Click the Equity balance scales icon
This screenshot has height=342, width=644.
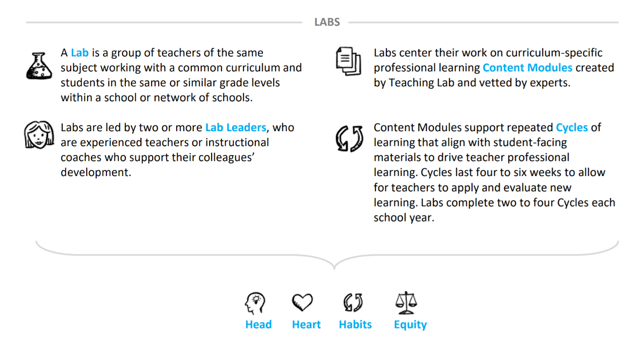pos(406,303)
